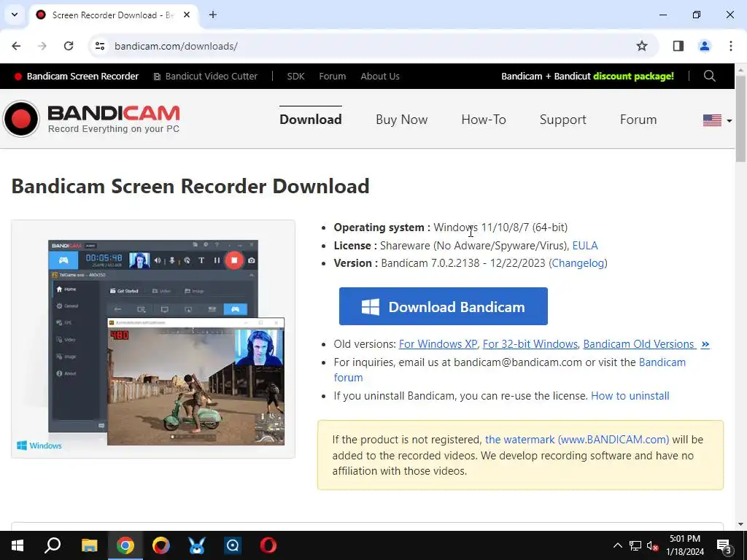The image size is (747, 560).
Task: Open the language flag dropdown
Action: pos(717,120)
